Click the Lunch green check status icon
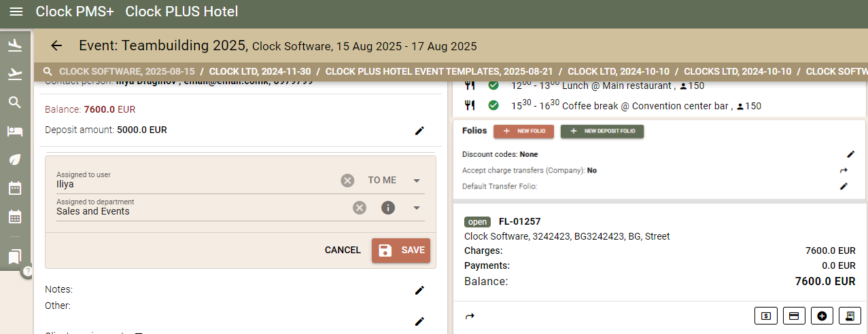868x334 pixels. [493, 86]
